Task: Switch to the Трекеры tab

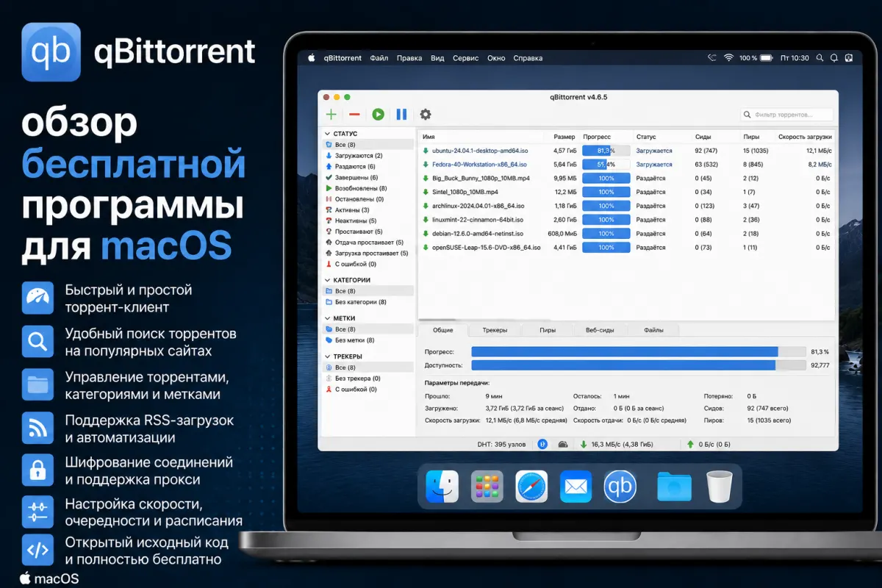Action: [x=495, y=330]
